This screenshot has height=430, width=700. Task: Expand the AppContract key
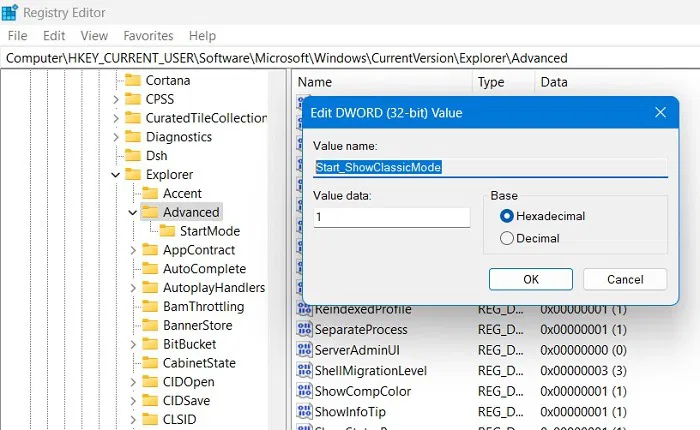point(132,250)
